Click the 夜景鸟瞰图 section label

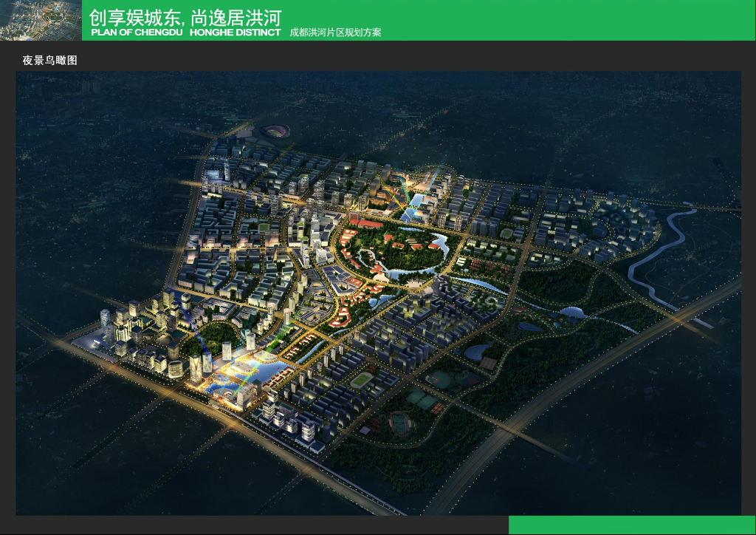(x=49, y=61)
